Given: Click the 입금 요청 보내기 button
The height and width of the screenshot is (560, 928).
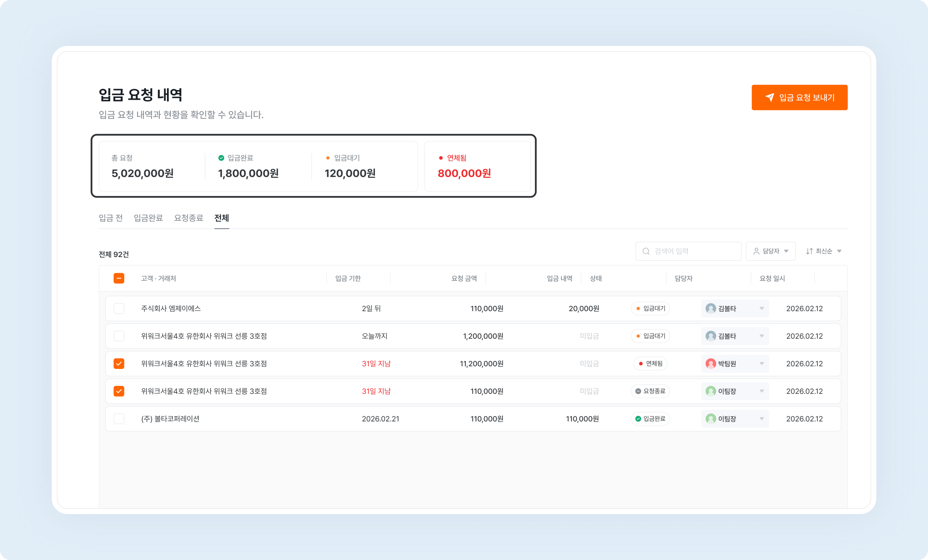Looking at the screenshot, I should [x=799, y=98].
